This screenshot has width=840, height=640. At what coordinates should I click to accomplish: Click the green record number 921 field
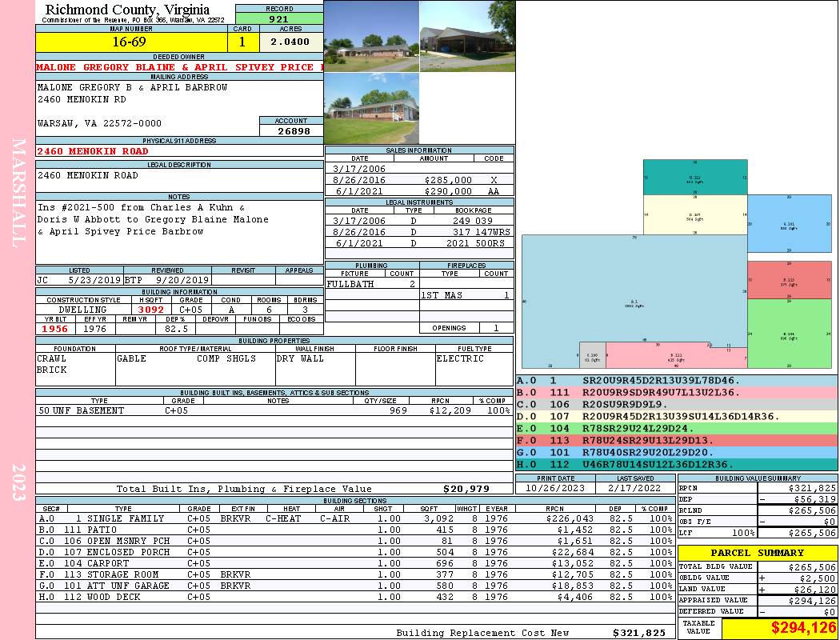[x=279, y=19]
